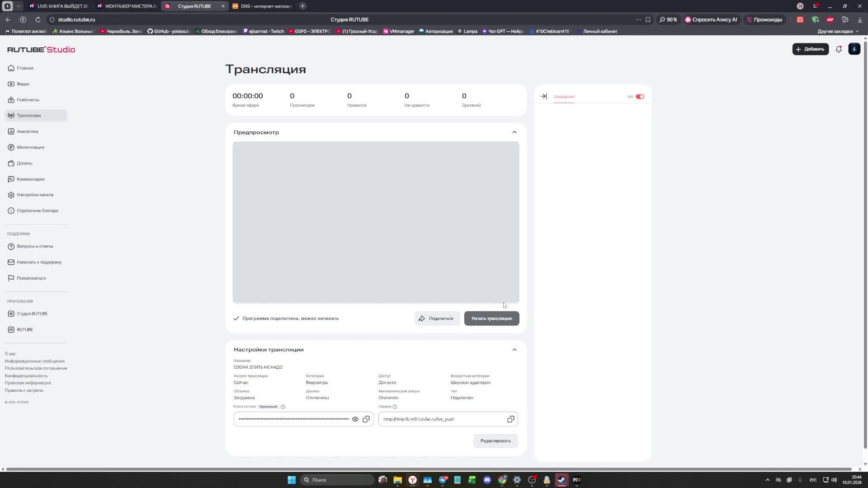Open the Студия RUTUBE app link

28,314
